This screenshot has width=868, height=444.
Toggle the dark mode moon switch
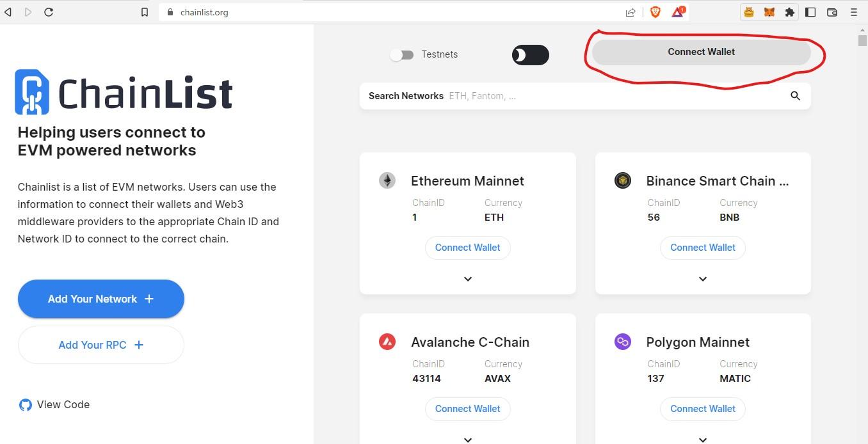[531, 55]
